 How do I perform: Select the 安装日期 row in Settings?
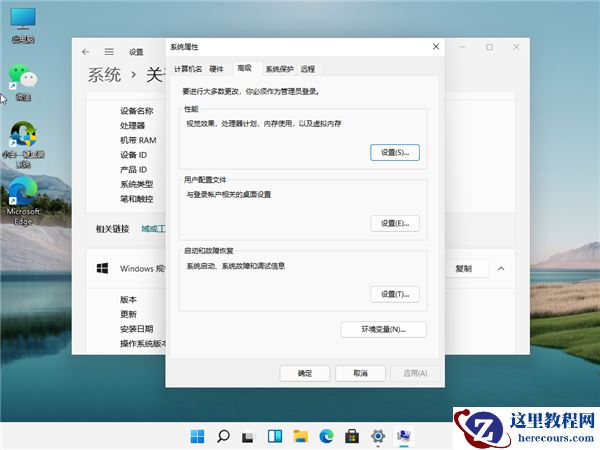tap(137, 329)
